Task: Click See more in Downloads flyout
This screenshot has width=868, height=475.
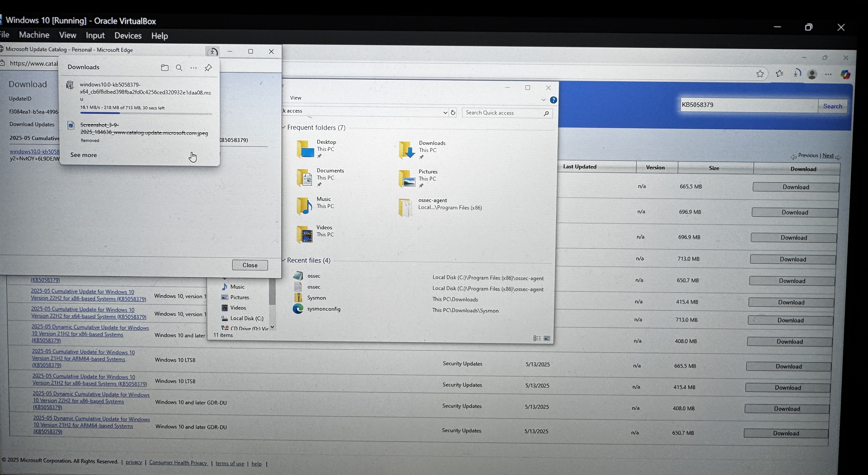Action: pyautogui.click(x=84, y=155)
